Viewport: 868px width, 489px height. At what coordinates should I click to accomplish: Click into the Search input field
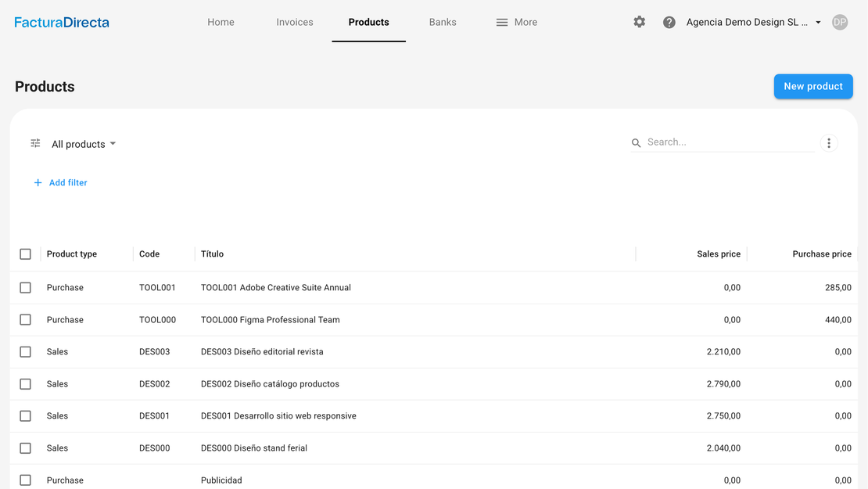(x=729, y=142)
